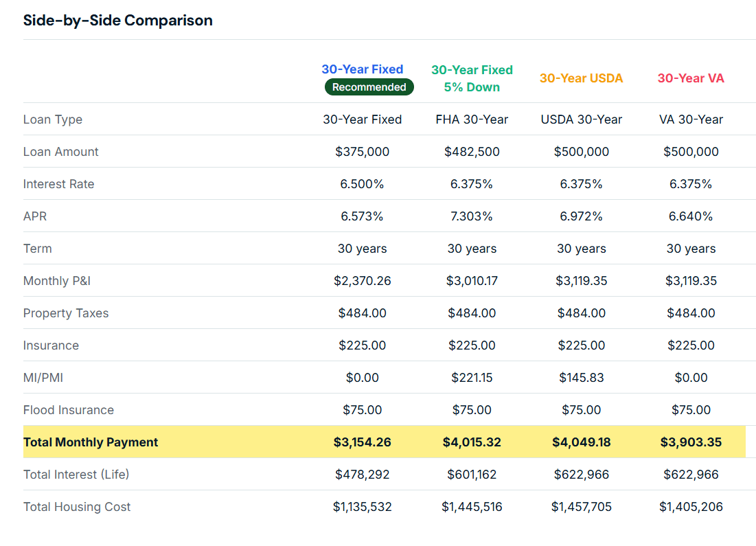Select the Term row label
This screenshot has width=756, height=546.
(37, 248)
